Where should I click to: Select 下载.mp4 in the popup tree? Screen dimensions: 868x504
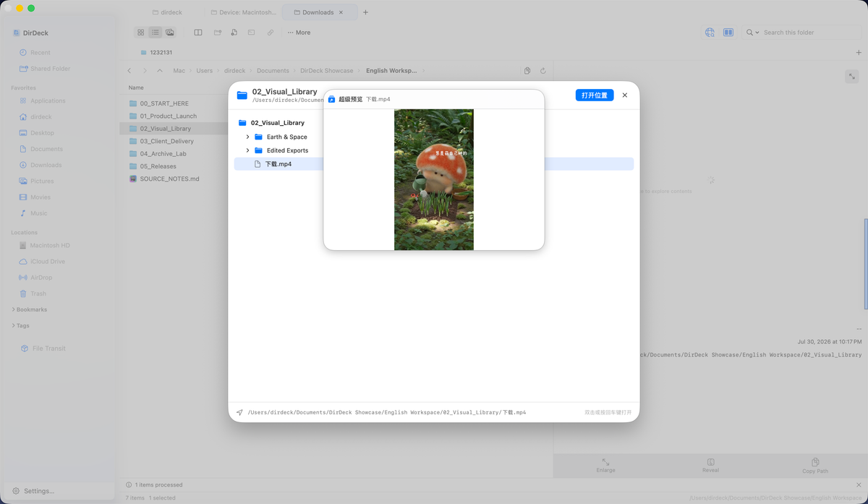434,164
